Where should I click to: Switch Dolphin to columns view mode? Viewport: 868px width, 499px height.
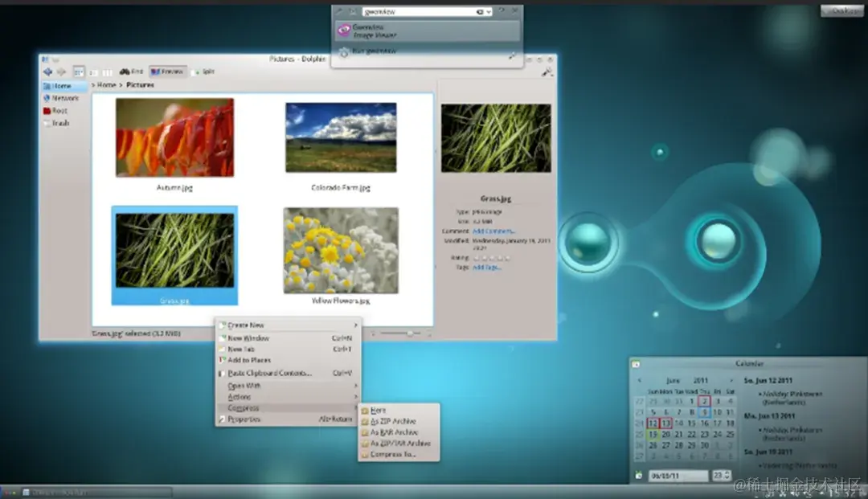coord(108,72)
